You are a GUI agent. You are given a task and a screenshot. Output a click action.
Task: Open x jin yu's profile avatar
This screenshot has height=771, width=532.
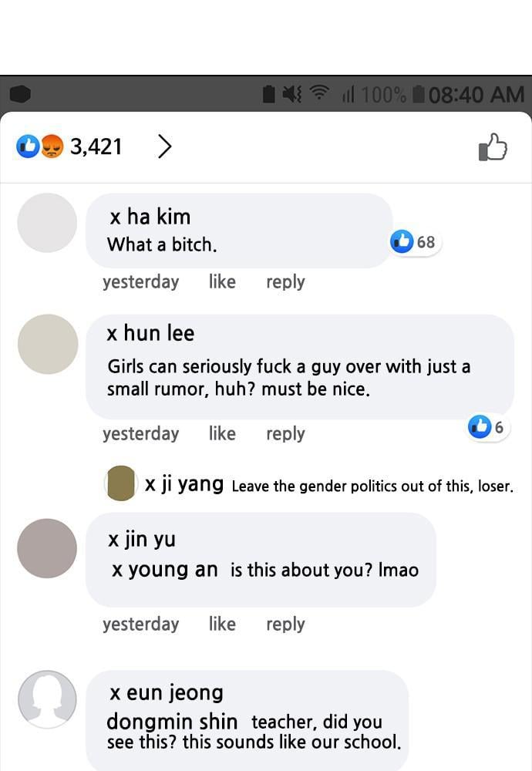tap(47, 548)
